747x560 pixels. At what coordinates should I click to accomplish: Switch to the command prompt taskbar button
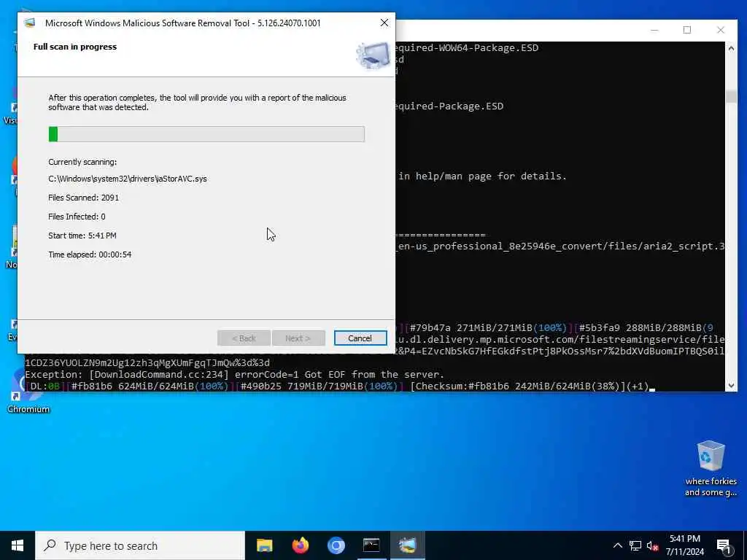(371, 545)
